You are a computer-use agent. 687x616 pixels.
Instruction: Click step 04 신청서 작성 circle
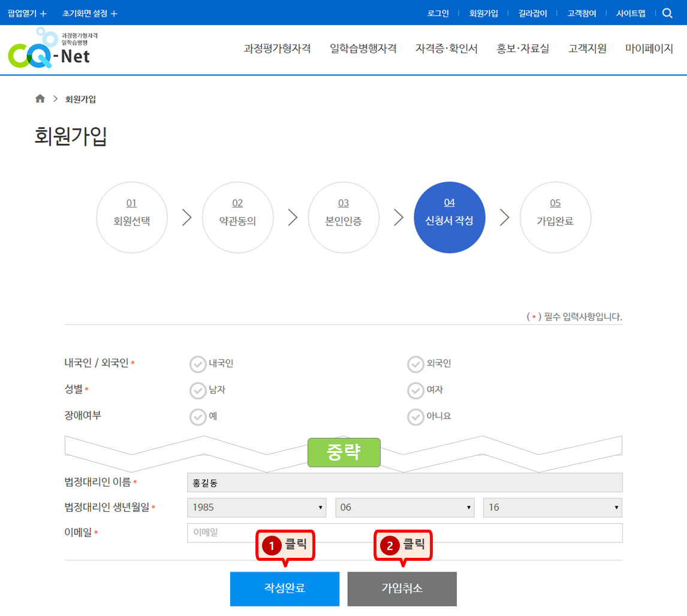click(x=450, y=218)
